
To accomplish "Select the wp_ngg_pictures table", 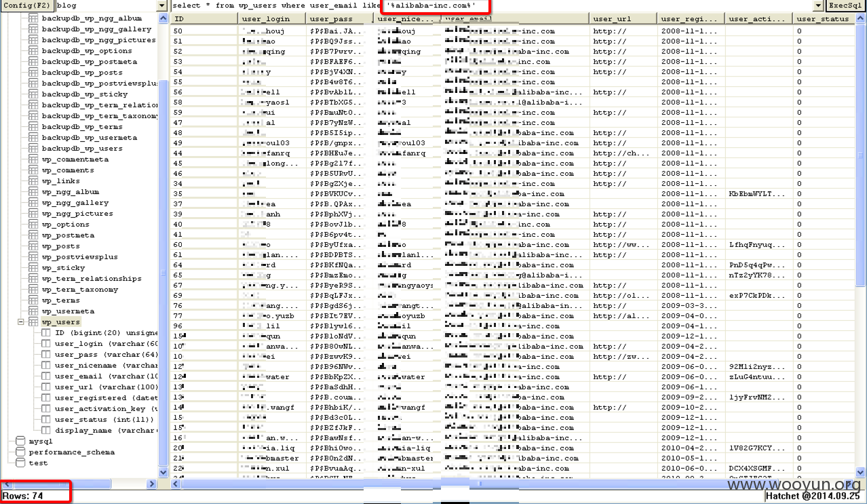I will click(77, 214).
